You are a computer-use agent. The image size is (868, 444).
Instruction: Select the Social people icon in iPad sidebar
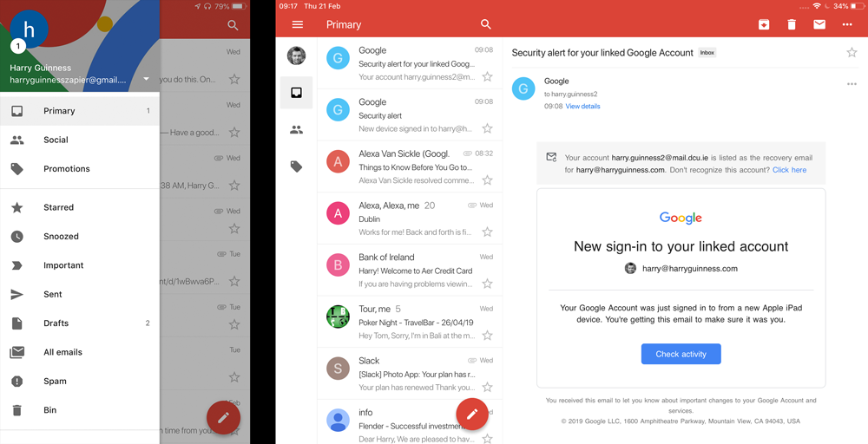[x=296, y=130]
